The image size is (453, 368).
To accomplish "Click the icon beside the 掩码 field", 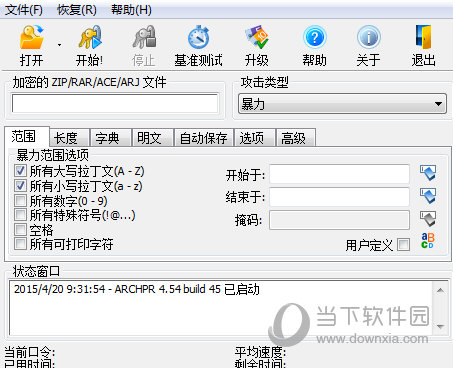I will [428, 219].
